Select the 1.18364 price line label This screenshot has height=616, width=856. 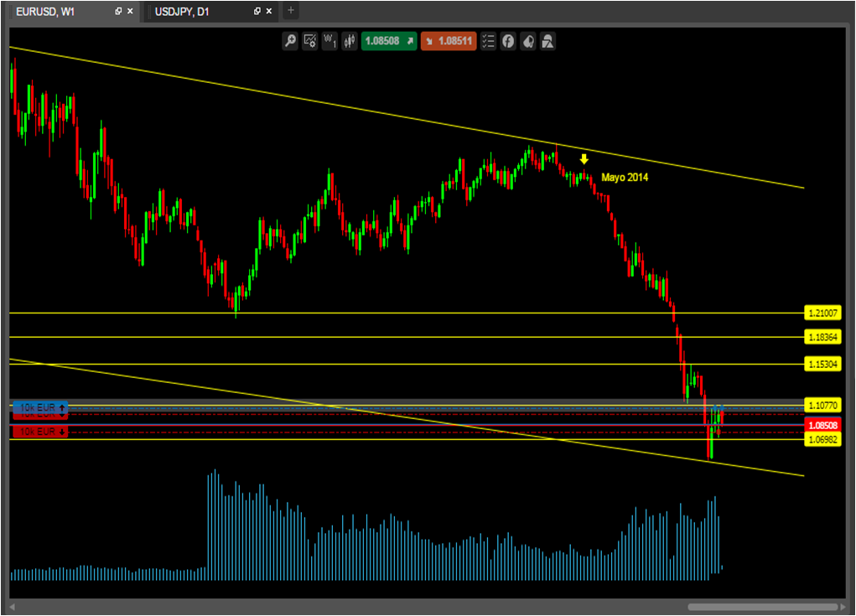tap(822, 337)
